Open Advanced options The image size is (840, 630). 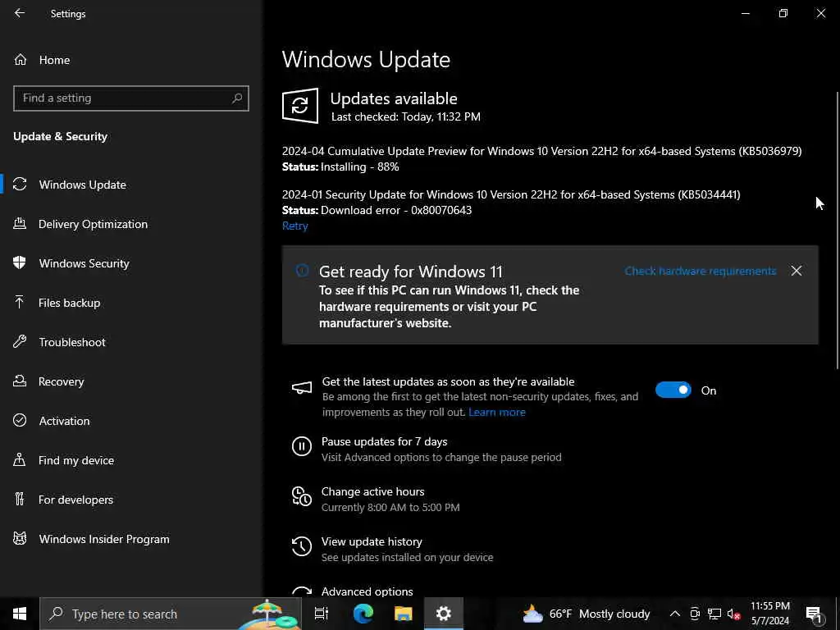pyautogui.click(x=367, y=591)
